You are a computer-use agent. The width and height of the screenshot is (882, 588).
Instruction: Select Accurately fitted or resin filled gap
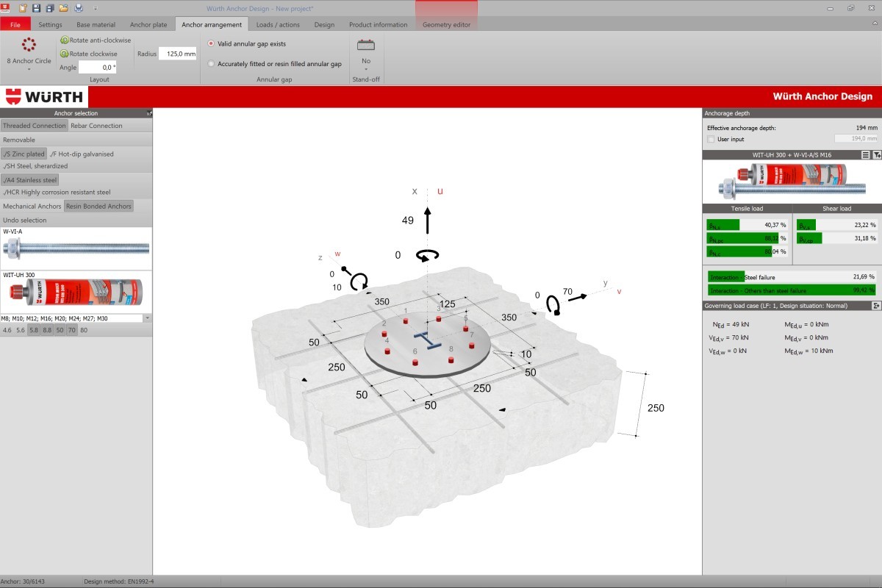(x=212, y=64)
